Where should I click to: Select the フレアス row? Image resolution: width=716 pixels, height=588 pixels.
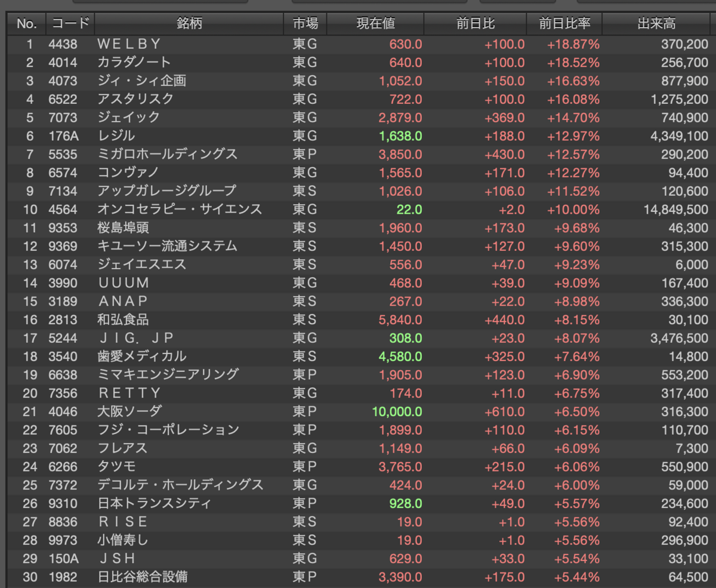pos(358,448)
